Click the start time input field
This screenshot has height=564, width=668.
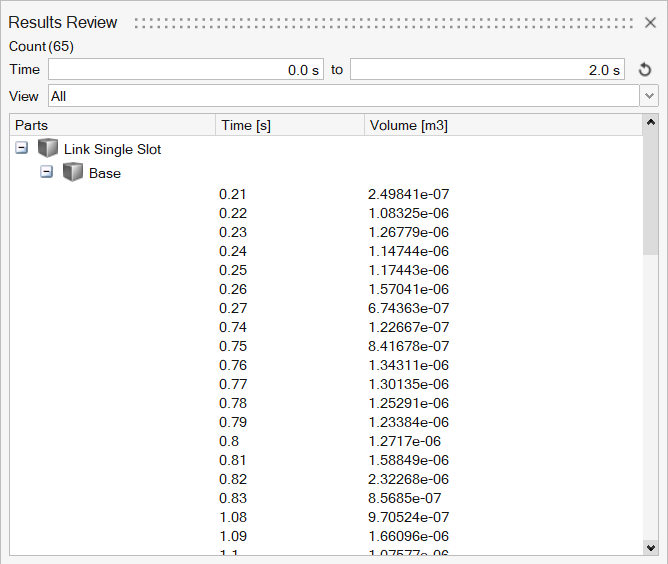click(x=185, y=70)
